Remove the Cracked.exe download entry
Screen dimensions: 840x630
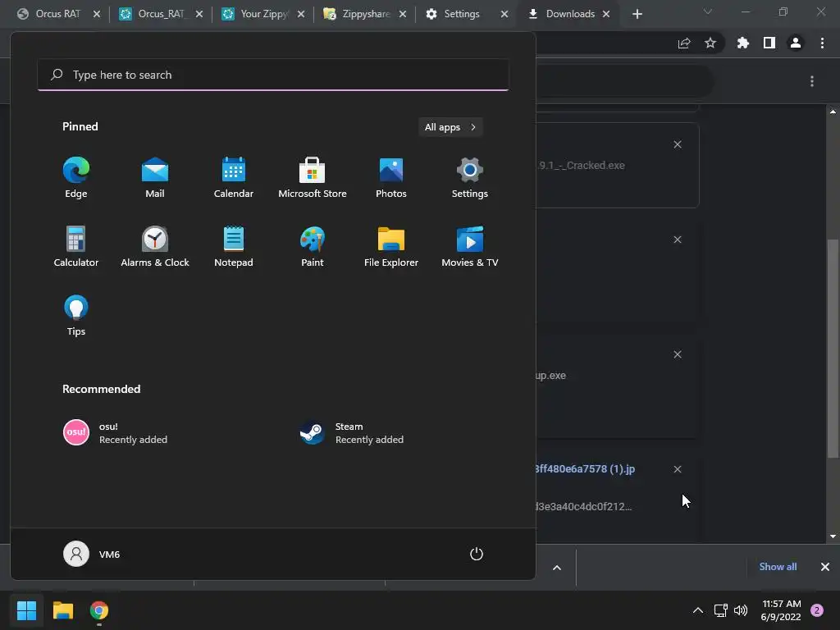(678, 144)
